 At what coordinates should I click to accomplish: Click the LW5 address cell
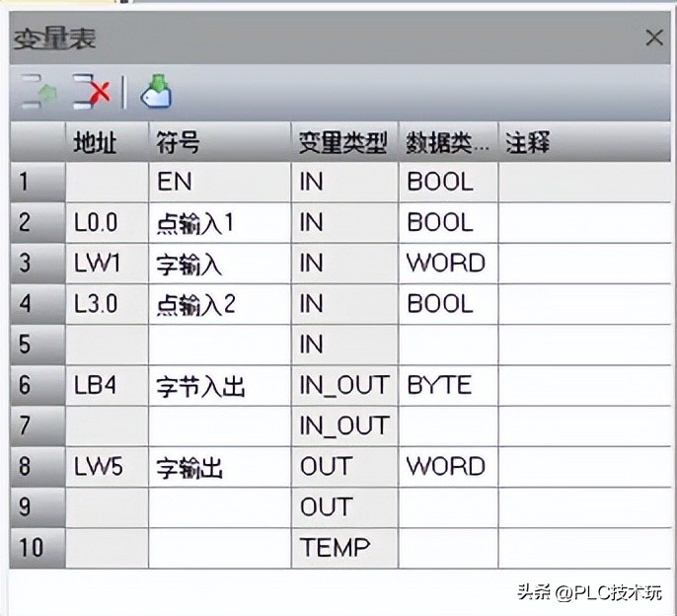107,466
